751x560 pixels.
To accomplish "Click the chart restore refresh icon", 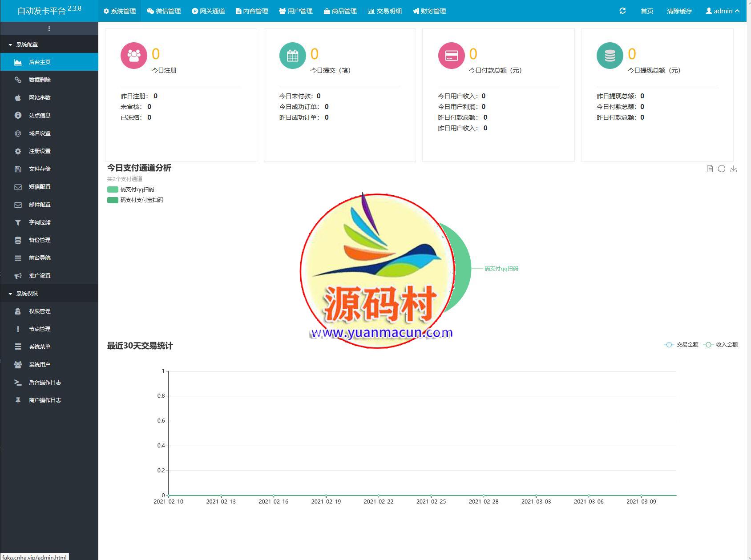I will click(722, 169).
